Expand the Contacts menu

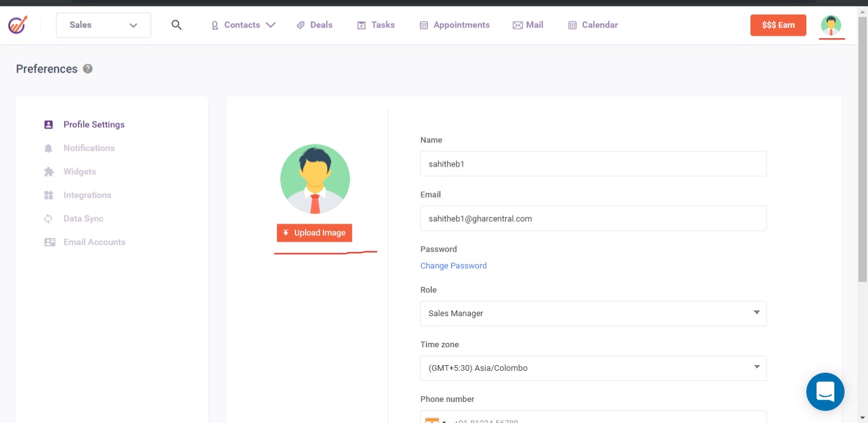(243, 25)
